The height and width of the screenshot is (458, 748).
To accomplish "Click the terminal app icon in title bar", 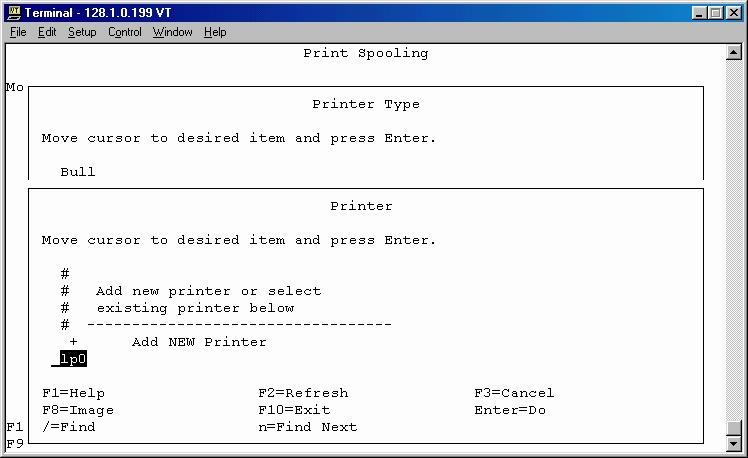I will click(x=14, y=12).
